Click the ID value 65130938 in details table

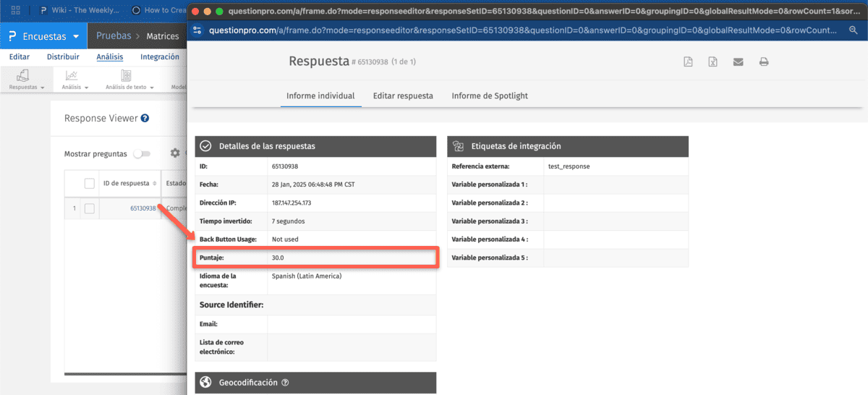coord(285,166)
